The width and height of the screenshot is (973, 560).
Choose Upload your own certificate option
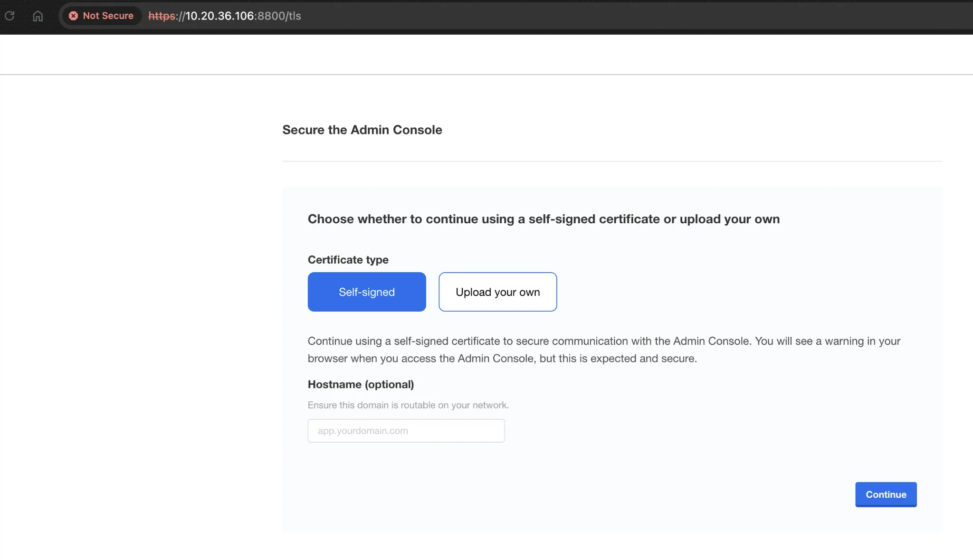point(497,292)
